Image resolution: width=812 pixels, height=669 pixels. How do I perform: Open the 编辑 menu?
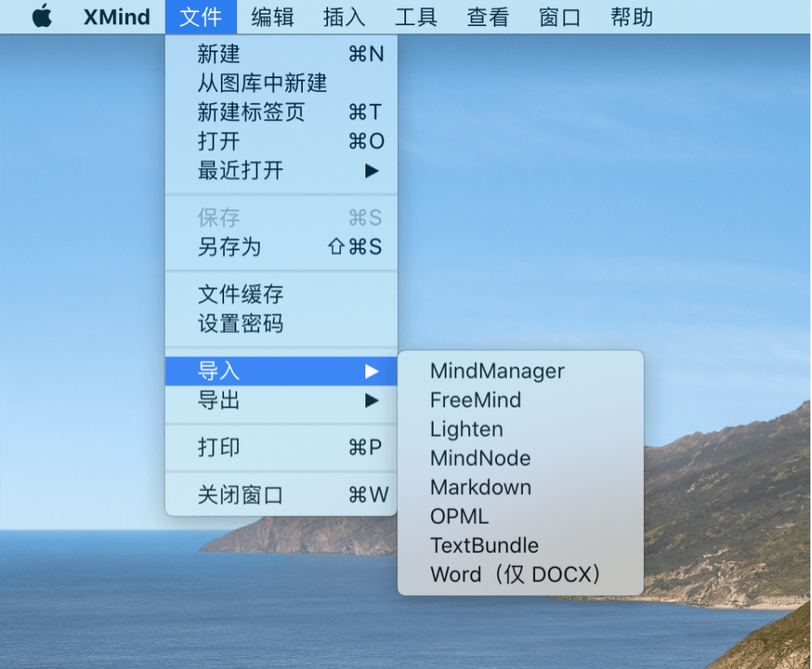tap(272, 17)
